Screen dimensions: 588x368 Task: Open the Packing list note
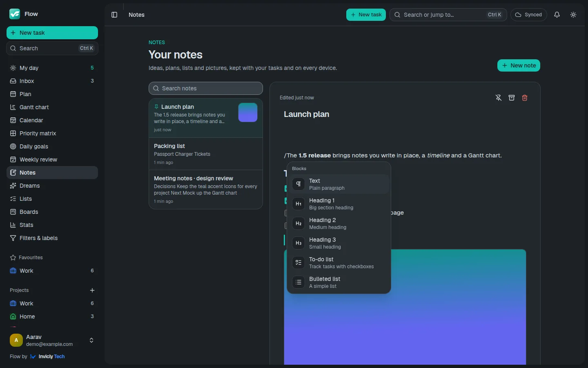(x=206, y=154)
